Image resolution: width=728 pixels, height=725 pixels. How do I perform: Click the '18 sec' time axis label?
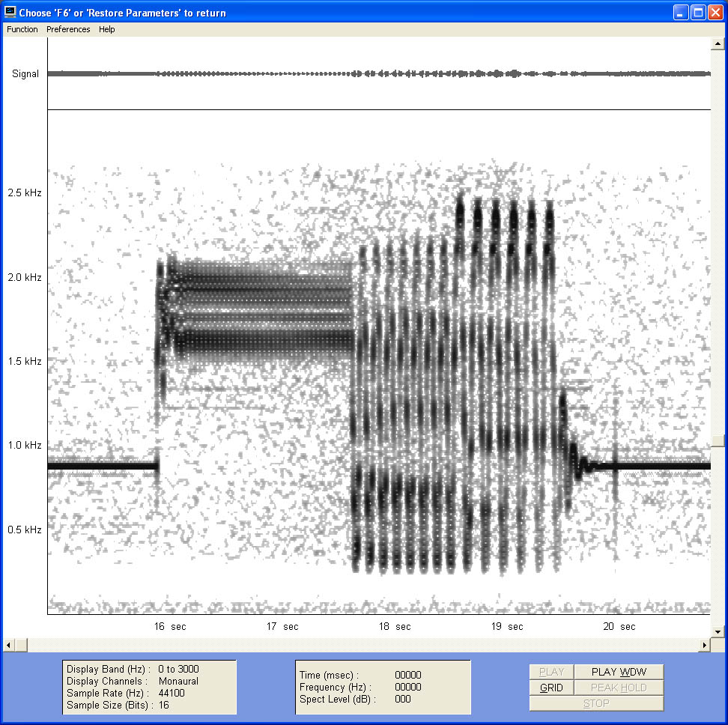tap(395, 627)
